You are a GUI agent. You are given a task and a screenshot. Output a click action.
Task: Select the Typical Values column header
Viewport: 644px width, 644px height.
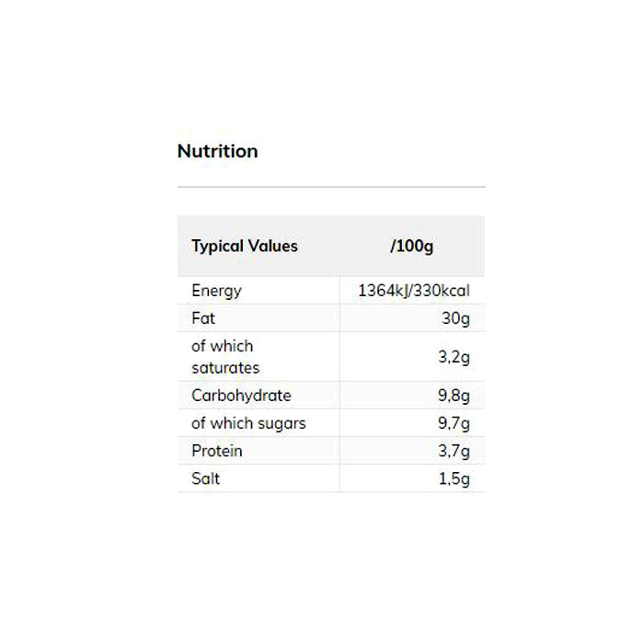(x=245, y=246)
